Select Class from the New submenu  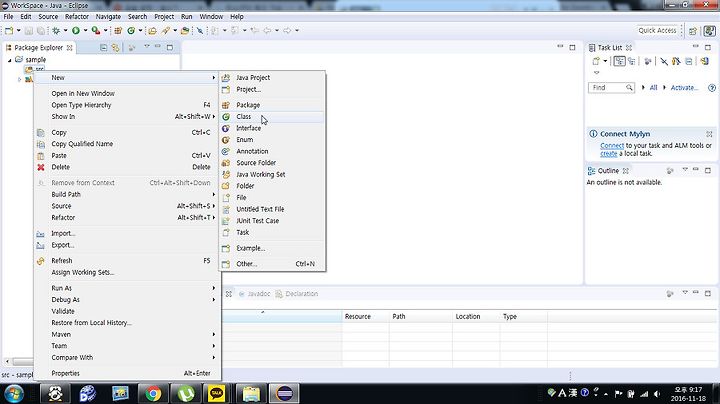coord(273,117)
